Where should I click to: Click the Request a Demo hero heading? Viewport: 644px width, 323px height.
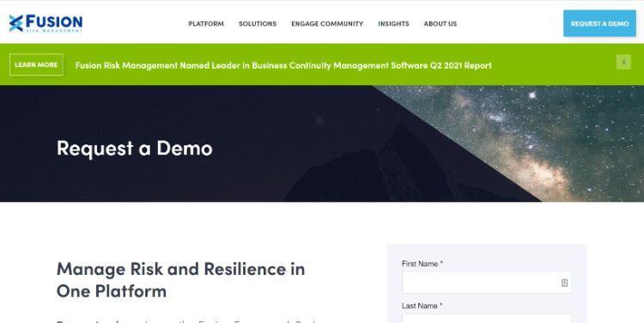(x=134, y=149)
